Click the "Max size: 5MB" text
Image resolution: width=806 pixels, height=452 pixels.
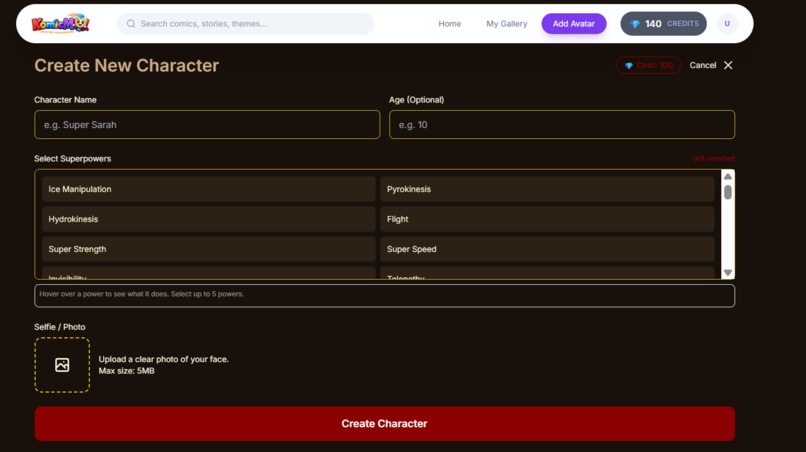[x=126, y=371]
